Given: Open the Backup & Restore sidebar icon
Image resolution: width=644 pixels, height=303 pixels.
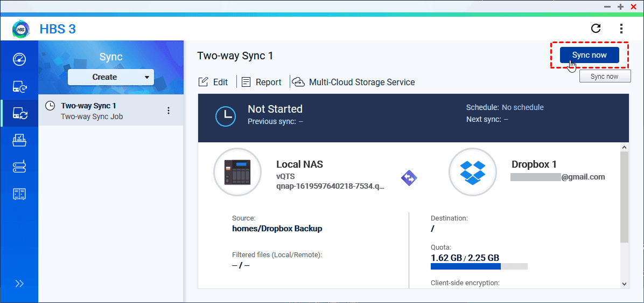Looking at the screenshot, I should [19, 86].
